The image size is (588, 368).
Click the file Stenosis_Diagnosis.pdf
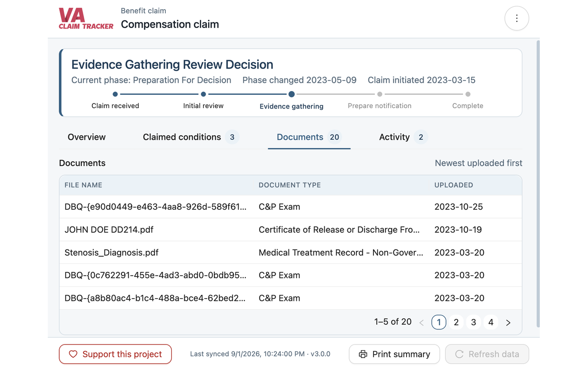(x=112, y=253)
